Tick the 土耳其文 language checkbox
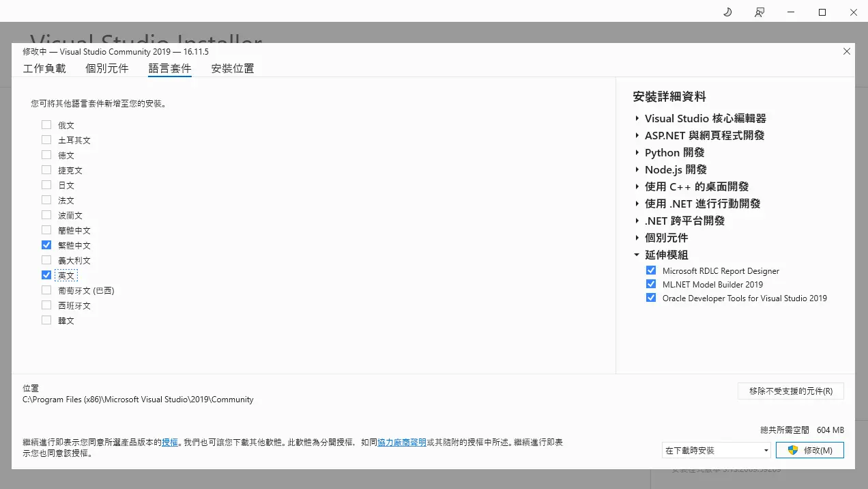Screen dimensions: 868x489 coord(46,140)
